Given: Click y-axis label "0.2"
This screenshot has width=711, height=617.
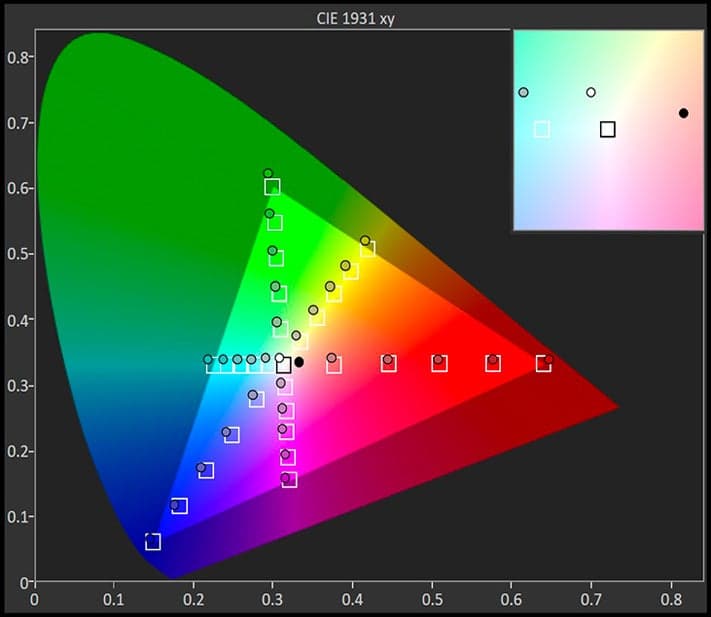Looking at the screenshot, I should [17, 452].
